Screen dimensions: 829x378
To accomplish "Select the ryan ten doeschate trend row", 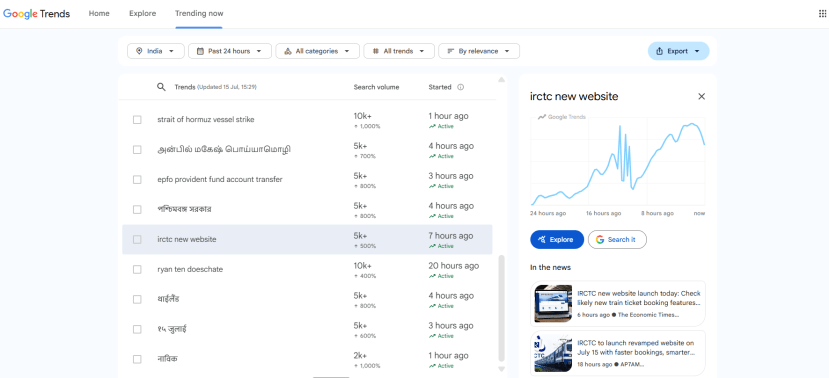I will (307, 270).
